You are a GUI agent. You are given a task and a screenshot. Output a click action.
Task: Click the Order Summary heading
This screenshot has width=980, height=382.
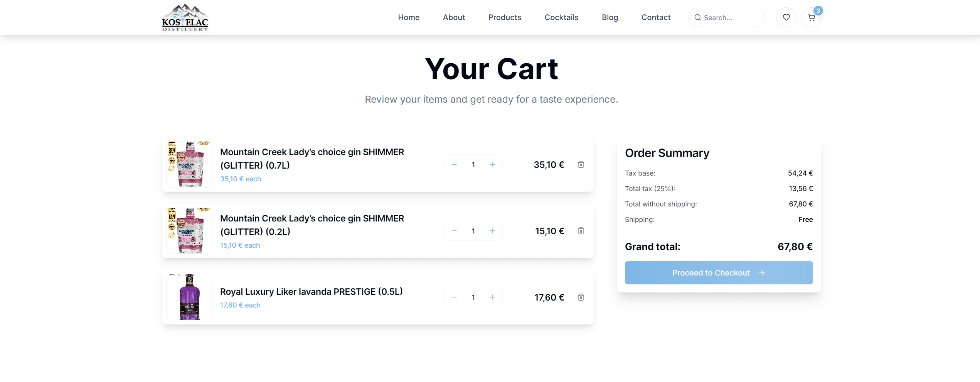tap(667, 153)
